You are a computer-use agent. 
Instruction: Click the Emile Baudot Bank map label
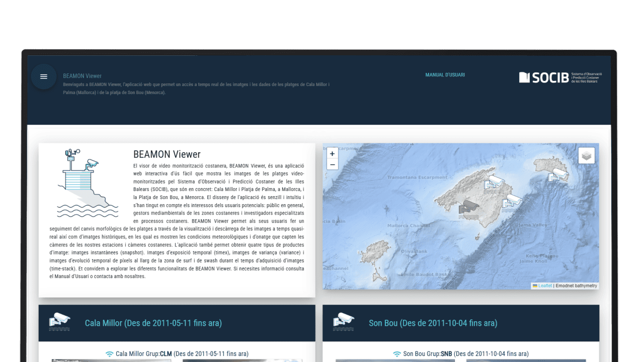click(424, 275)
